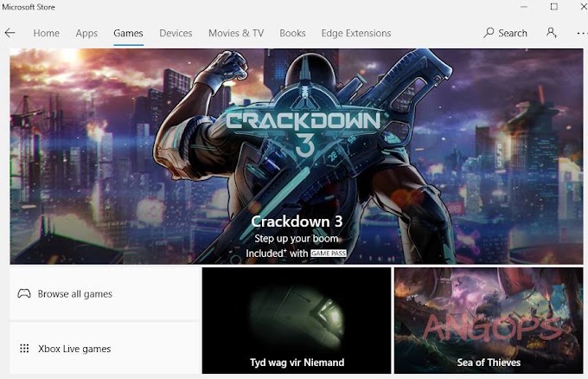The image size is (588, 379).
Task: Maximize the Microsoft Store window
Action: pyautogui.click(x=554, y=7)
